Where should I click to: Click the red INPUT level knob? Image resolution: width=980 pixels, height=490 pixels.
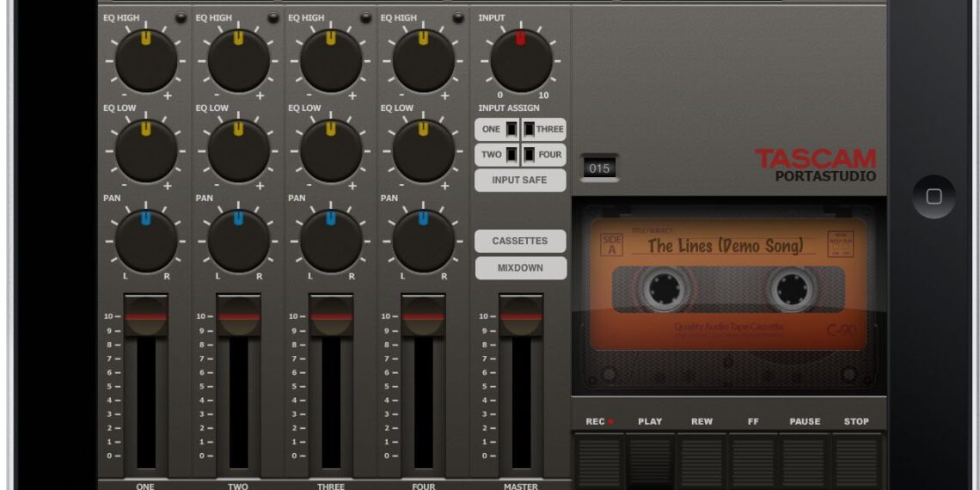[521, 61]
